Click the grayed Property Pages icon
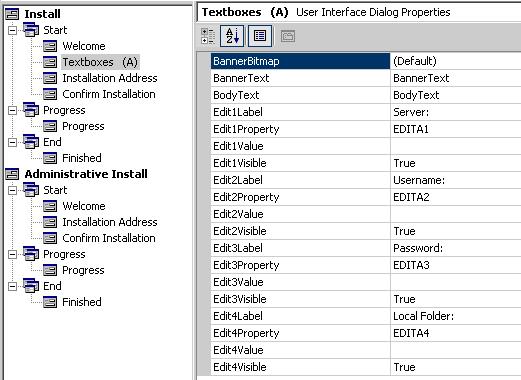The image size is (521, 380). coord(288,36)
